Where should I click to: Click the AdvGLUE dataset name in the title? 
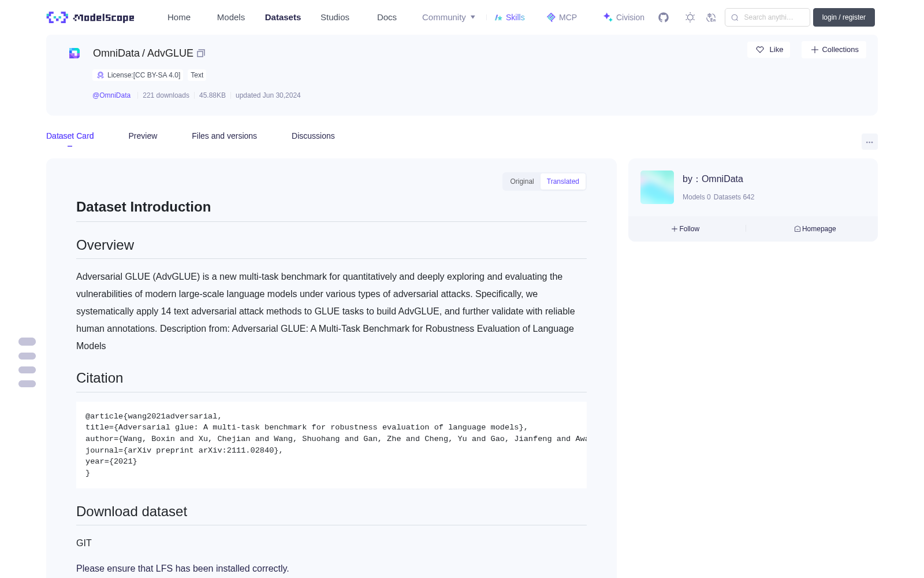click(170, 53)
